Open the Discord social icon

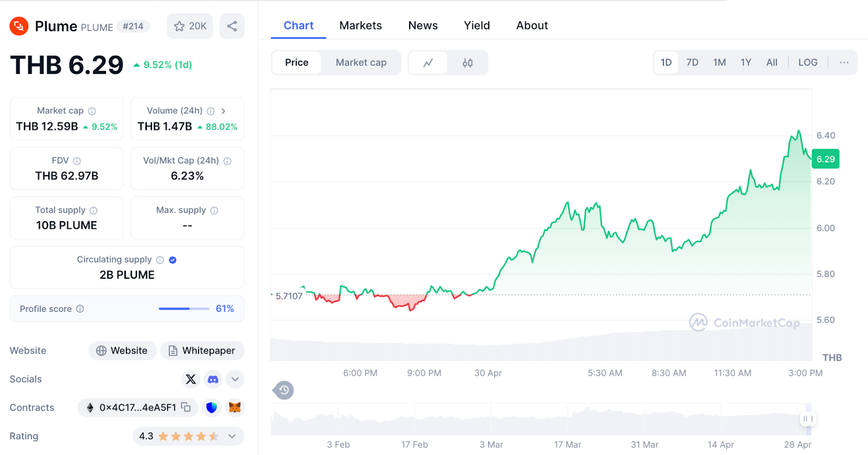(x=213, y=379)
